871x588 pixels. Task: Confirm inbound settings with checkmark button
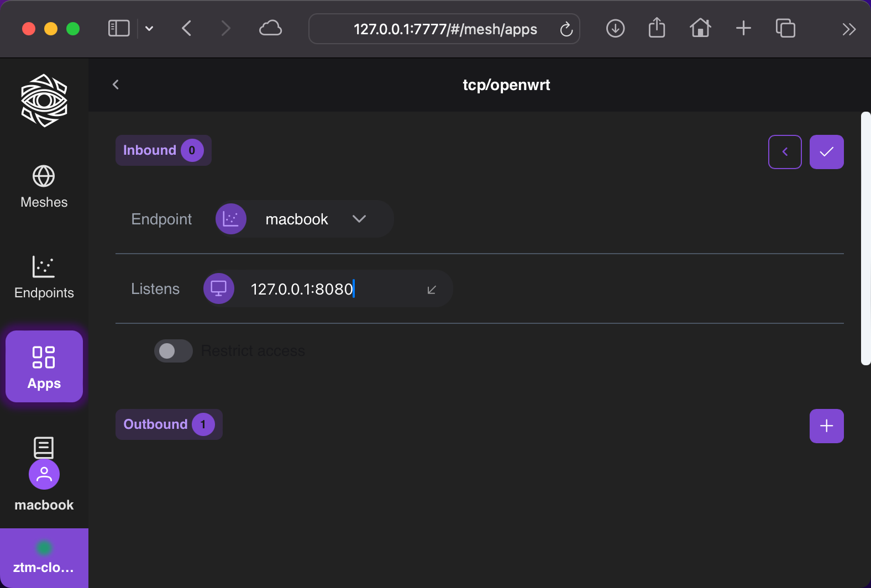coord(826,152)
